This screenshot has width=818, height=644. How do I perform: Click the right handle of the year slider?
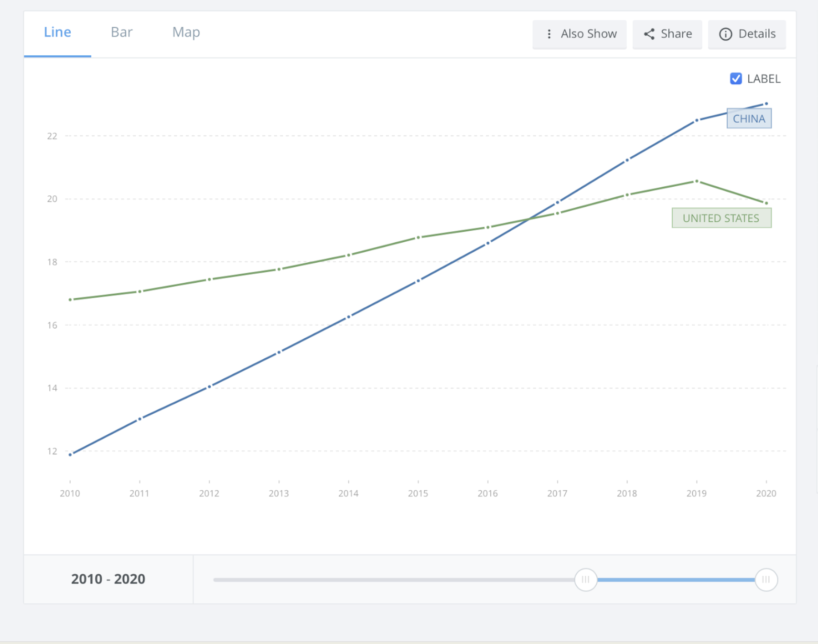(766, 580)
